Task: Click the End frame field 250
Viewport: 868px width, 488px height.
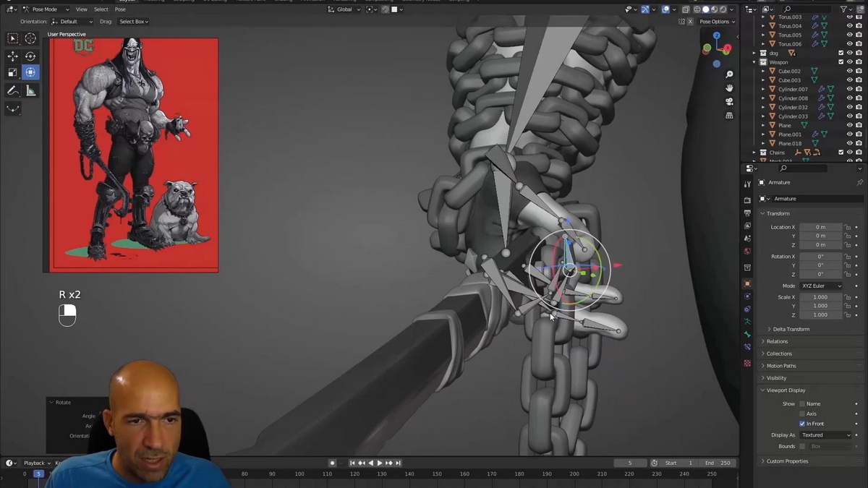Action: pos(718,463)
